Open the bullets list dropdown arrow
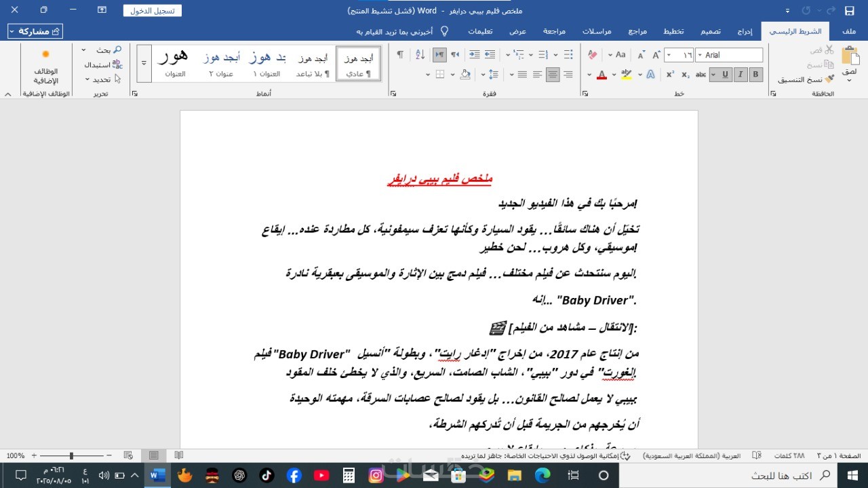 pyautogui.click(x=556, y=55)
